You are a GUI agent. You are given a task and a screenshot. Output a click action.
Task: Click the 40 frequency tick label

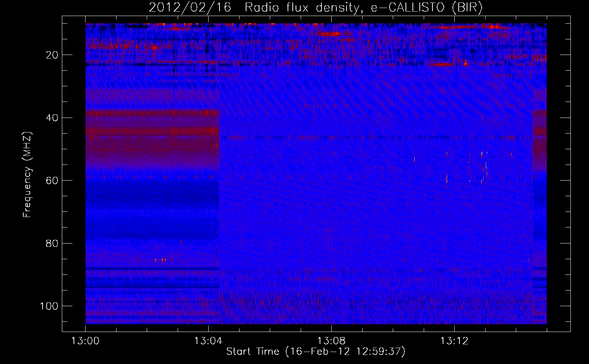pos(52,118)
